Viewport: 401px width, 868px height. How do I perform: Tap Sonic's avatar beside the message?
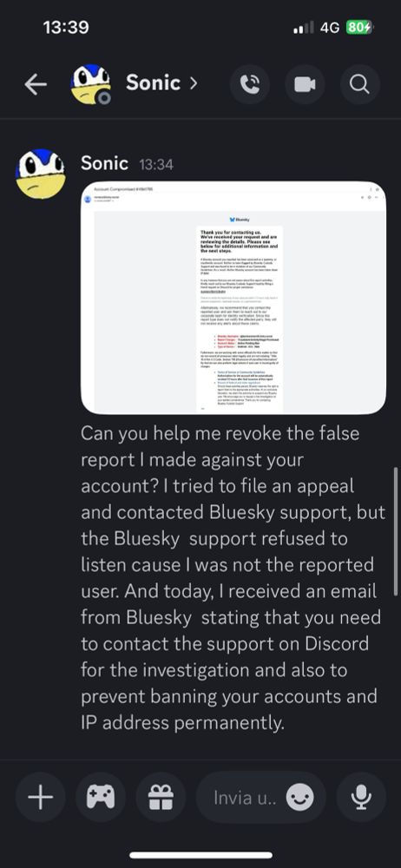coord(41,174)
